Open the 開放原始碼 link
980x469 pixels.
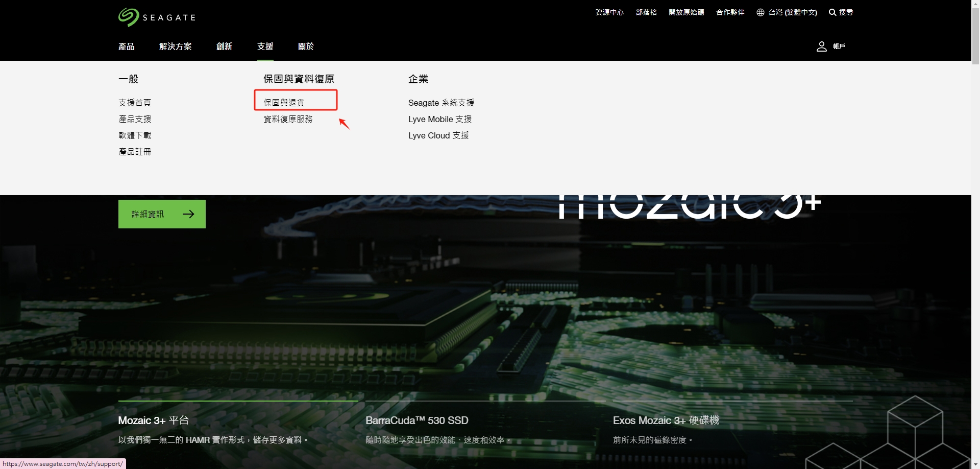tap(687, 12)
